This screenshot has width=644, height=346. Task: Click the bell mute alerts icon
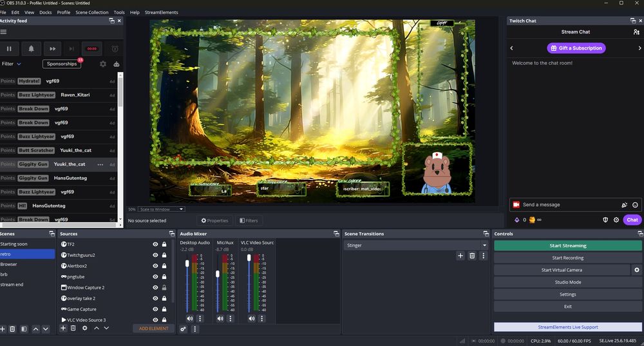[31, 48]
